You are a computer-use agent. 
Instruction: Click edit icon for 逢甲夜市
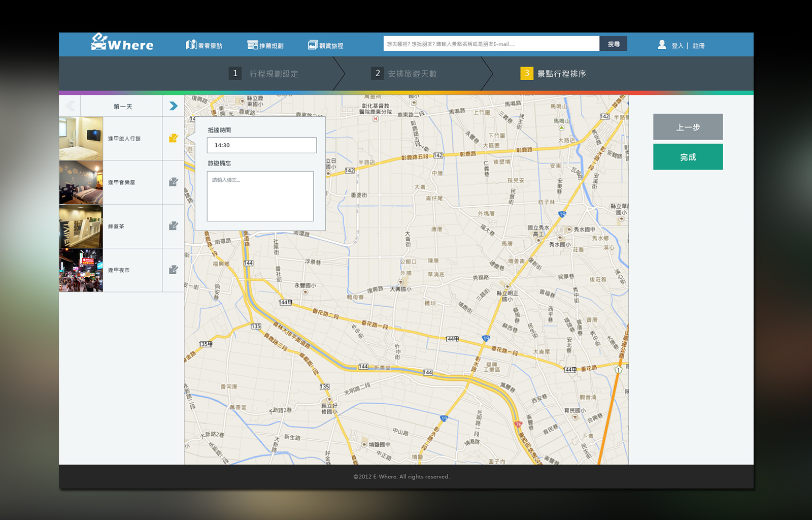174,270
